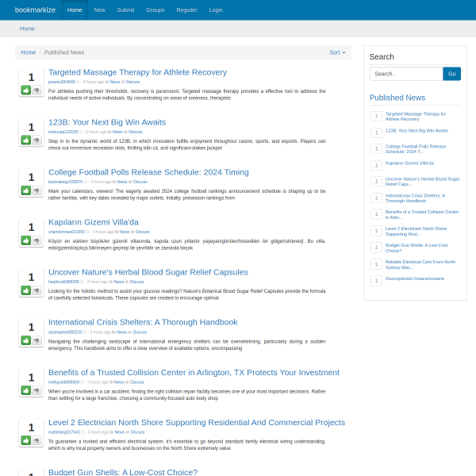Open the Login page
This screenshot has height=476, width=476.
pyautogui.click(x=216, y=10)
